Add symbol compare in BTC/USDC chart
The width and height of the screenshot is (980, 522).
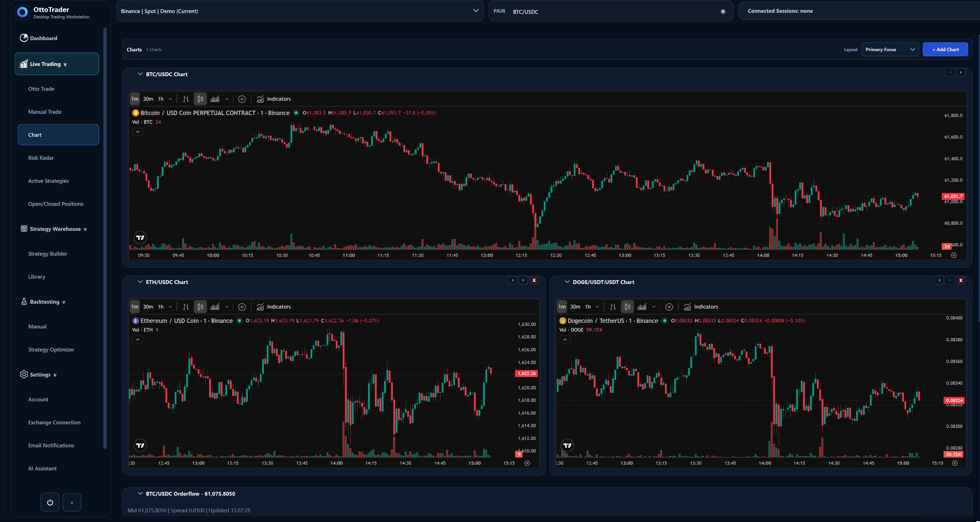click(242, 99)
